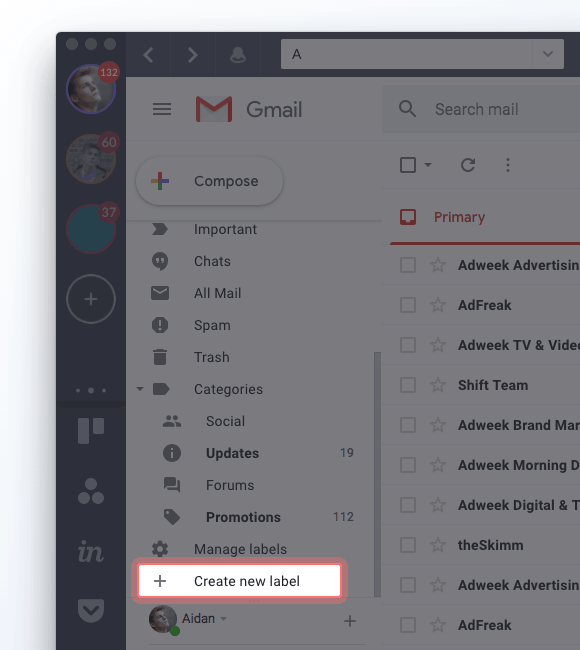
Task: Refresh the inbox with the reload icon
Action: (x=468, y=165)
